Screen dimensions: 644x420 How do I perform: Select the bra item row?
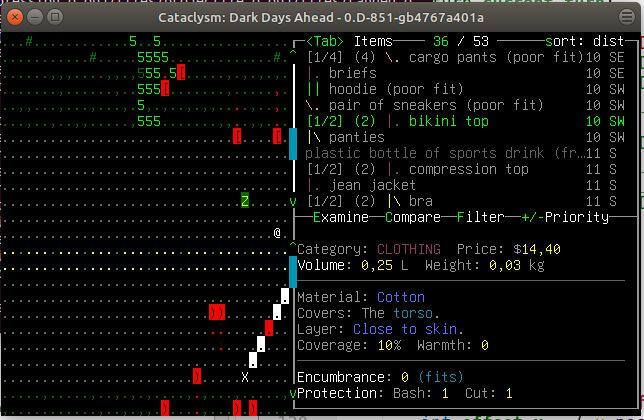point(466,201)
